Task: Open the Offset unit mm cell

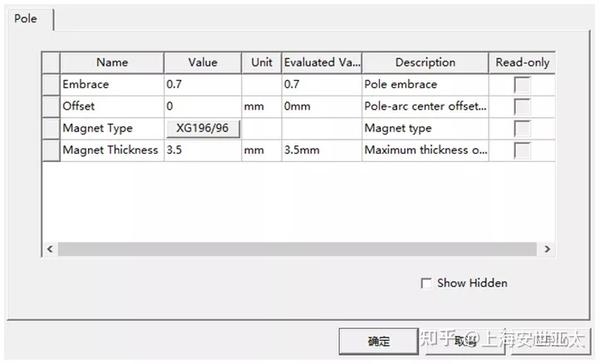Action: tap(262, 106)
